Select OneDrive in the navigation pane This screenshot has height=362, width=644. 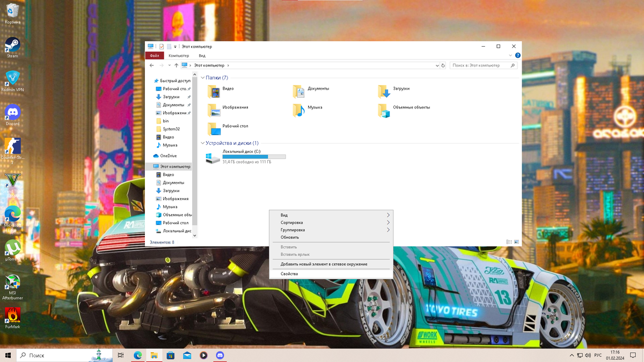165,156
